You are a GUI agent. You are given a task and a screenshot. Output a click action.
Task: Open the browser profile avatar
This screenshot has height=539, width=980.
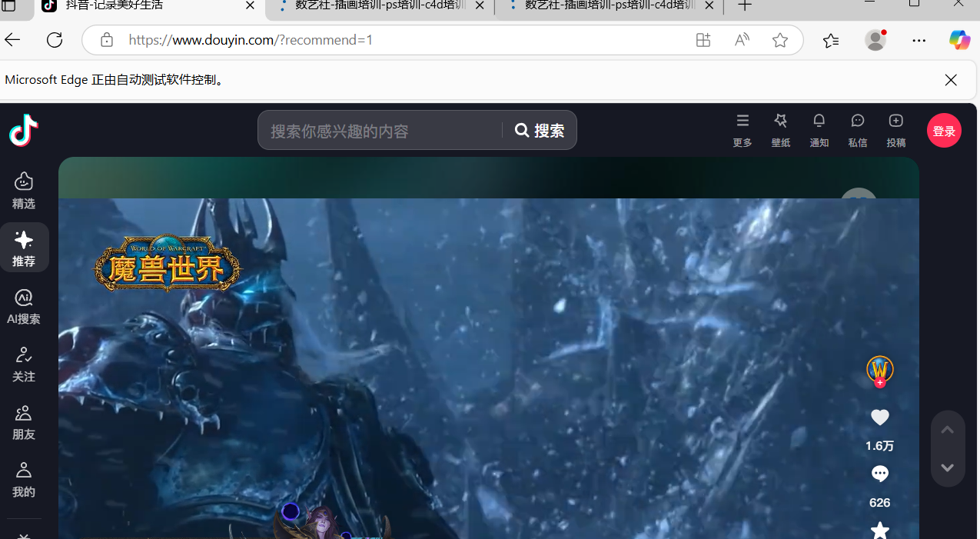point(875,40)
